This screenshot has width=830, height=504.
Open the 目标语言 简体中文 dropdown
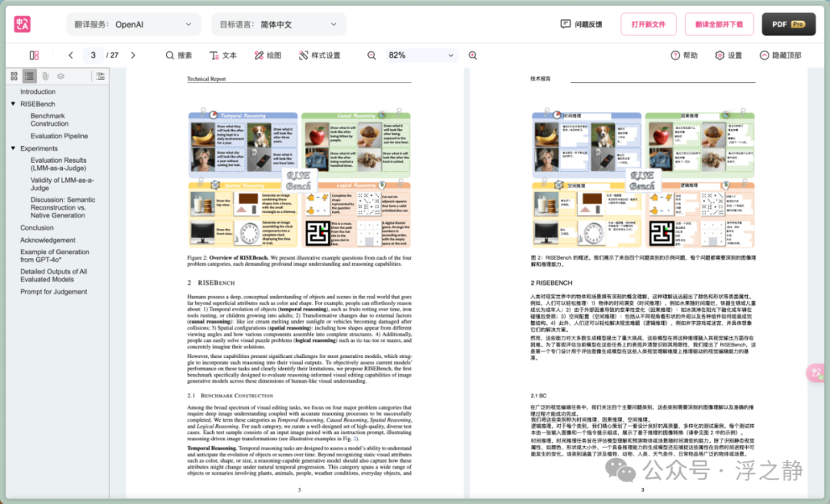pyautogui.click(x=278, y=25)
